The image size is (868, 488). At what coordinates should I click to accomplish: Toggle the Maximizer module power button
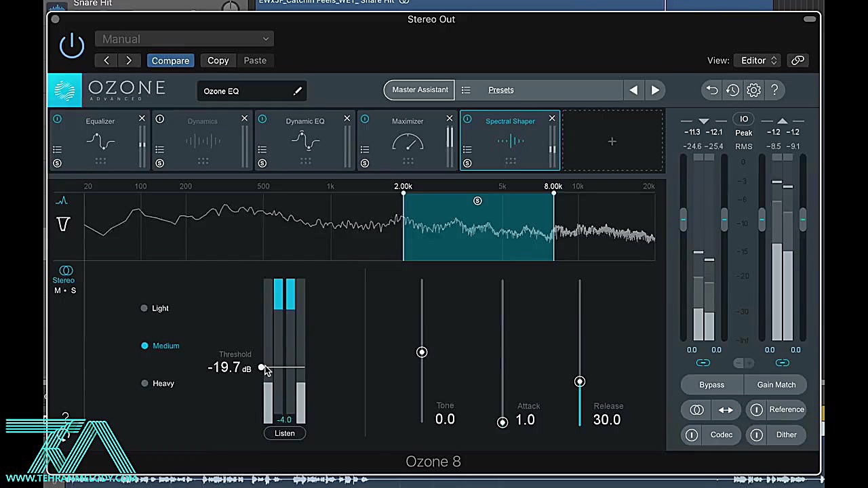tap(364, 119)
